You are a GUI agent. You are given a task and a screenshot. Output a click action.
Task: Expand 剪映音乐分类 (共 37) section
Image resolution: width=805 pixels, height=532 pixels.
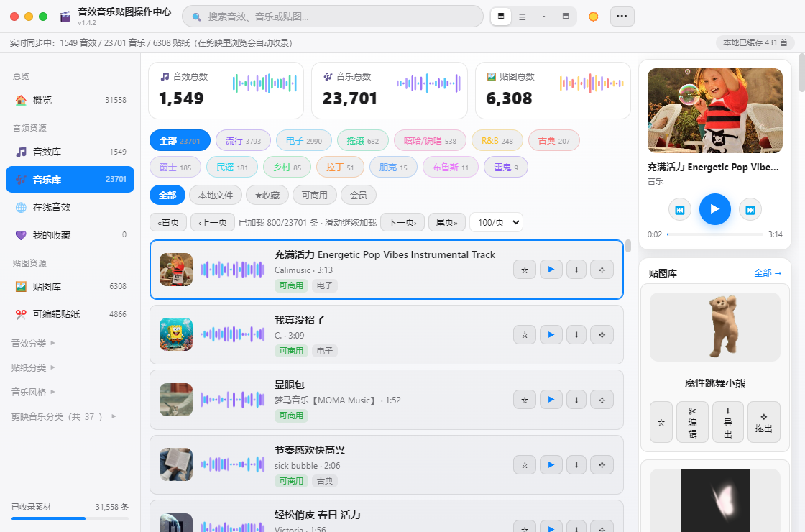[x=64, y=416]
